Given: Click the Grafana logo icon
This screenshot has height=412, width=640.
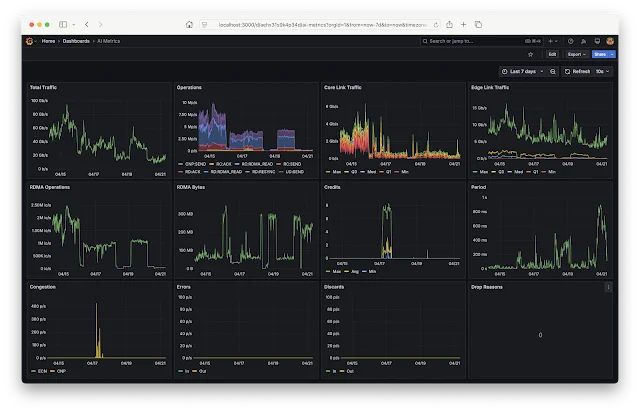Looking at the screenshot, I should click(x=29, y=41).
